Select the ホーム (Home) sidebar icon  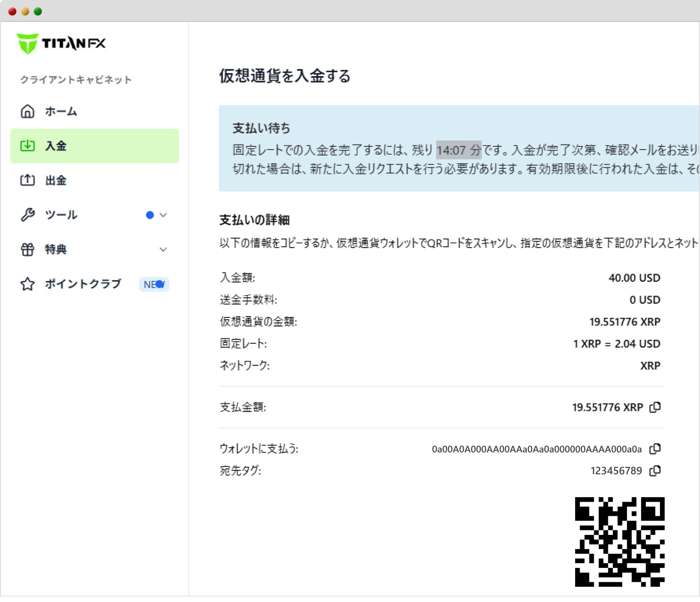pos(28,111)
